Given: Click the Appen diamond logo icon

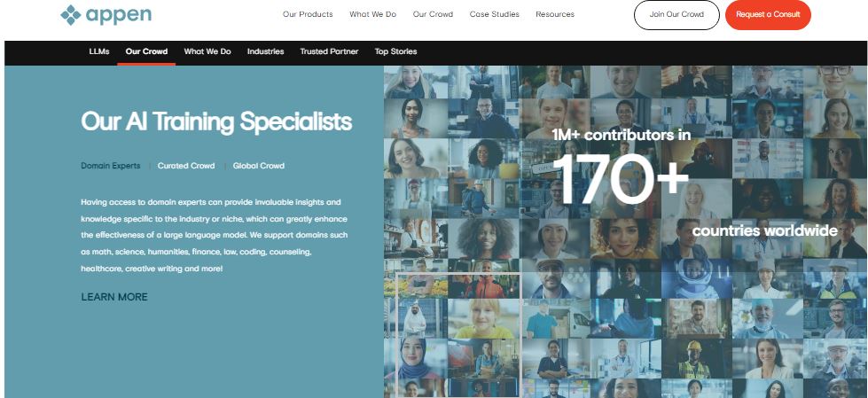Looking at the screenshot, I should [x=70, y=15].
